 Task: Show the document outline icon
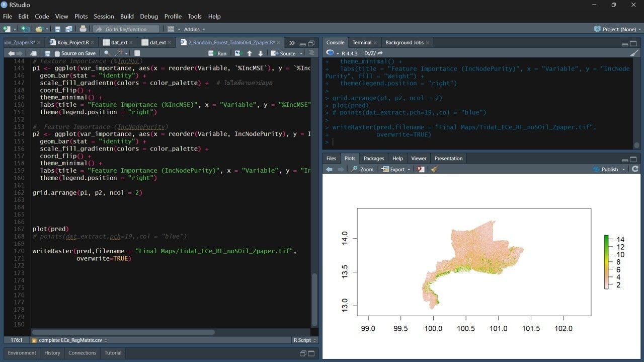pyautogui.click(x=312, y=53)
